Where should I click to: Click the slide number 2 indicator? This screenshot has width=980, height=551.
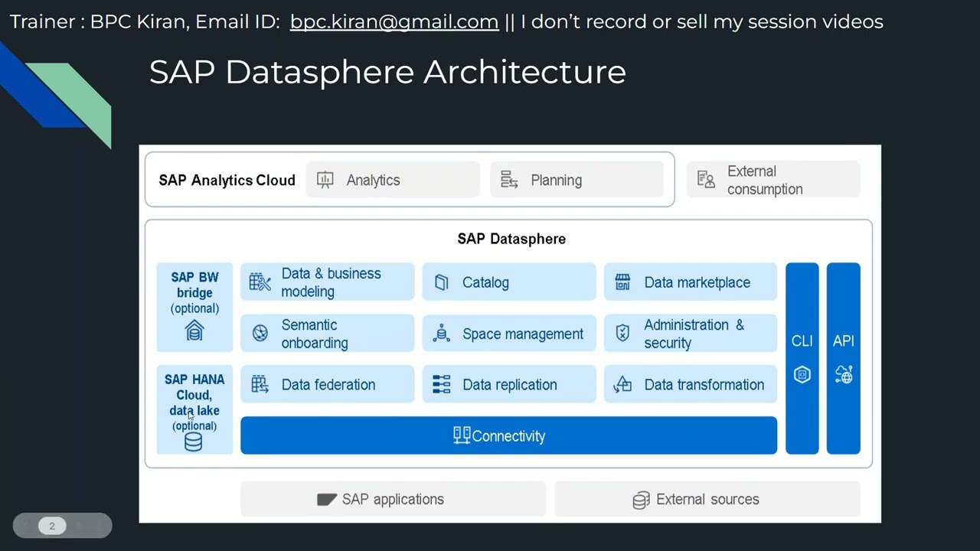click(x=52, y=526)
